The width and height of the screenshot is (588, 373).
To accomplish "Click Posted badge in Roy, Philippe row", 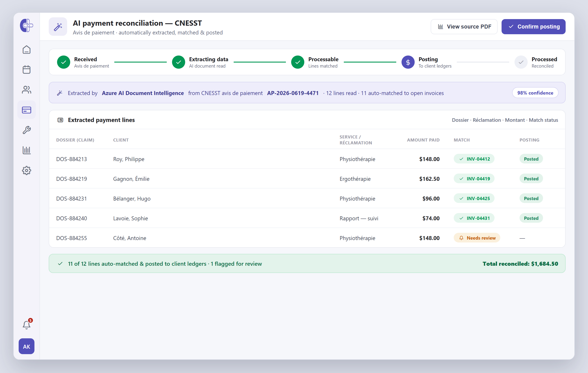I will (531, 159).
